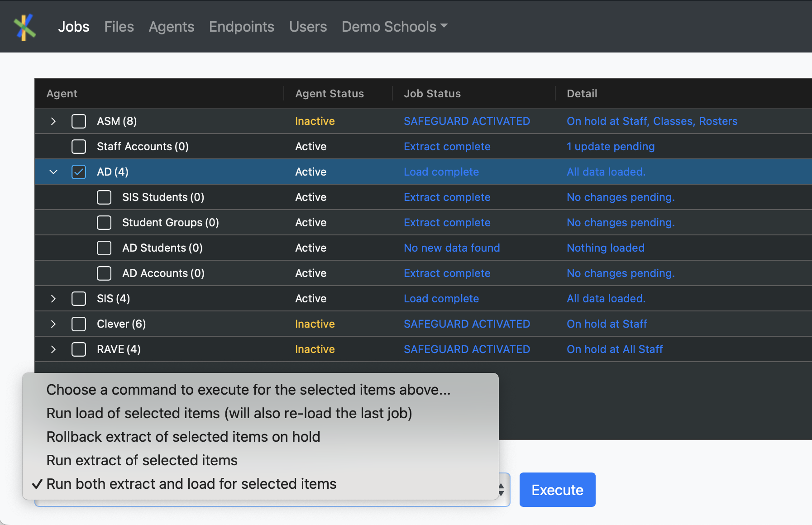Viewport: 812px width, 525px height.
Task: Open the Users page
Action: tap(308, 27)
